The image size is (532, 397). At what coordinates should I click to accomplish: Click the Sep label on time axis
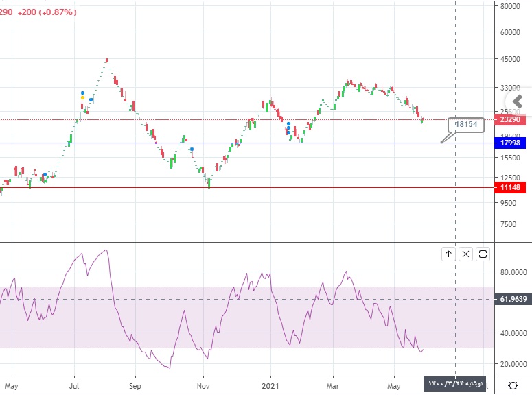(x=135, y=386)
